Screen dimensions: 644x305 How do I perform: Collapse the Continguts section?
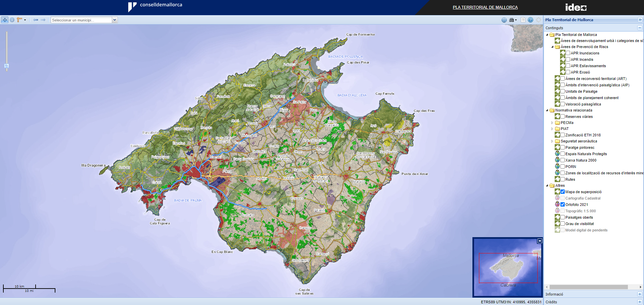640,28
